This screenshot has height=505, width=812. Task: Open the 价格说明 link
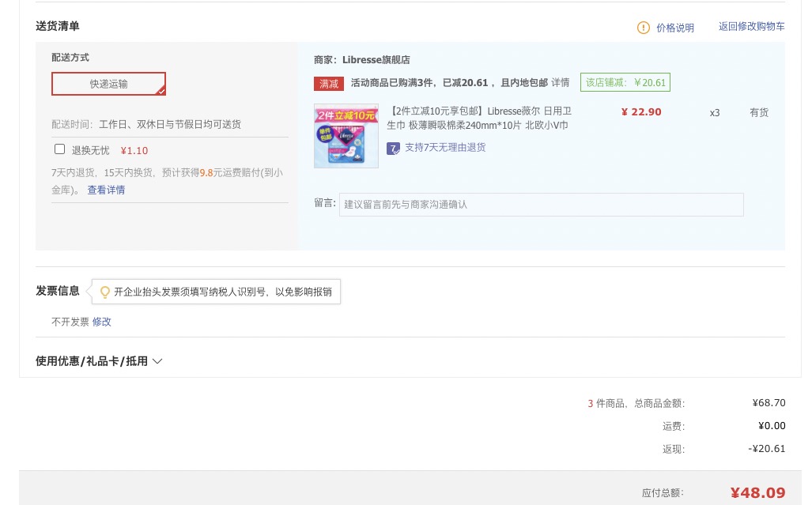674,28
